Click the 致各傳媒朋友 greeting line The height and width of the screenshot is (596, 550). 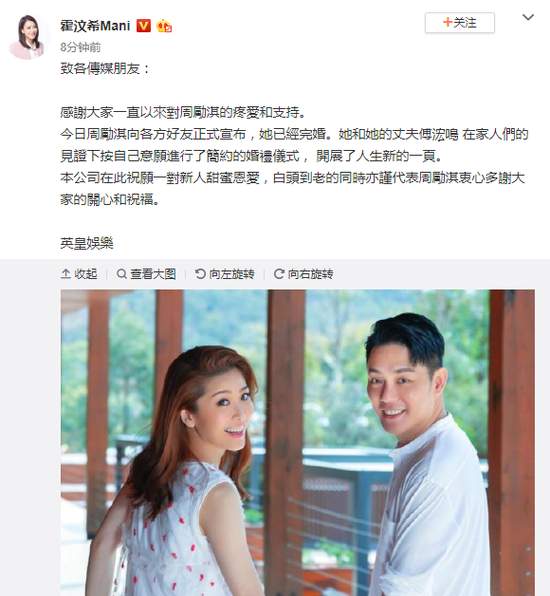(105, 69)
